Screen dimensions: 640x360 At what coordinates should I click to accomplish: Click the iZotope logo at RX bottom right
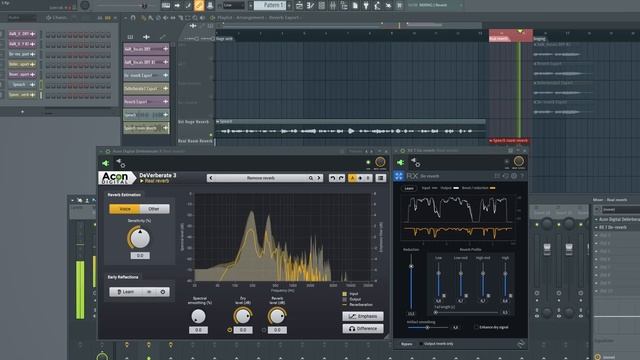pos(520,344)
